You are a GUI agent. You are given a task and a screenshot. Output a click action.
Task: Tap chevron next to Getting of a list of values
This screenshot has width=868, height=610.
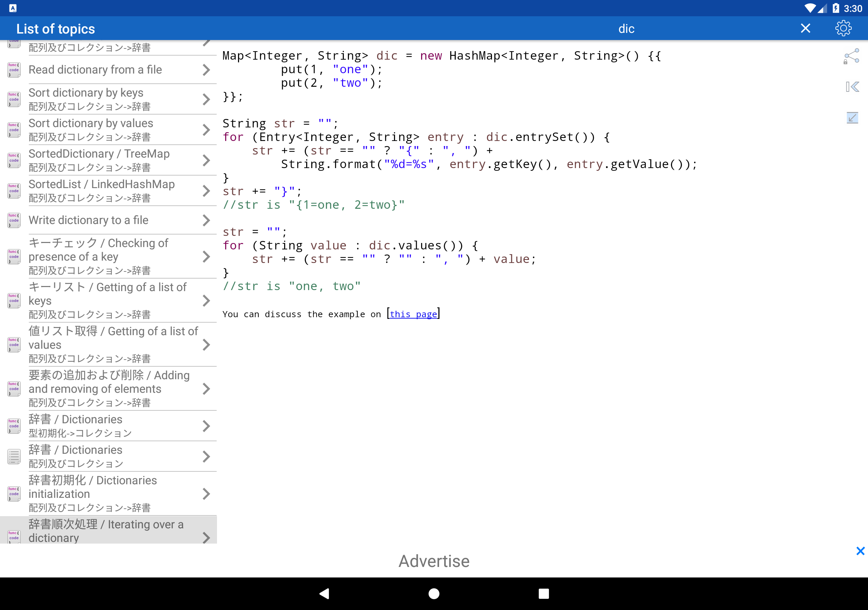206,345
